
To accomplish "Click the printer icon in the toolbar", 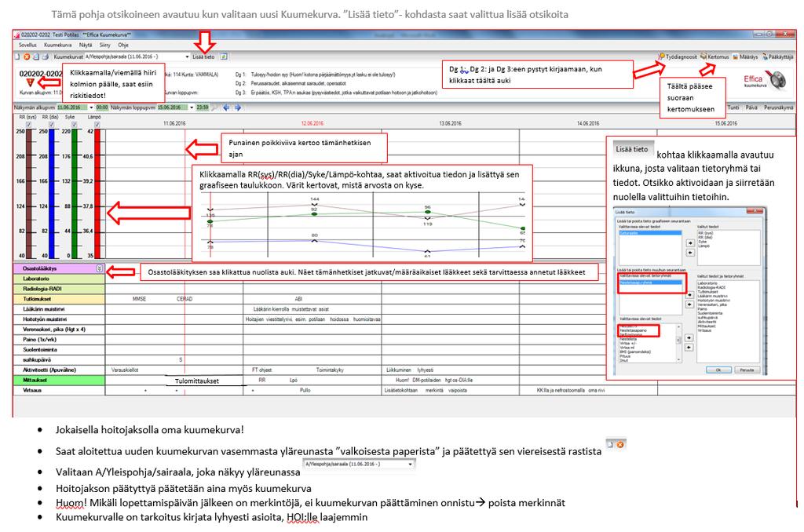I will click(45, 57).
